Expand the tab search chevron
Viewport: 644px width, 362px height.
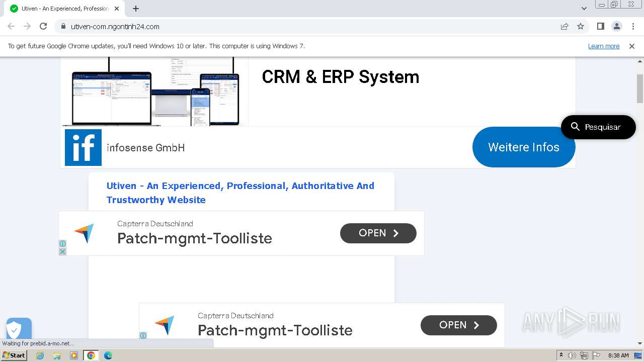(584, 9)
